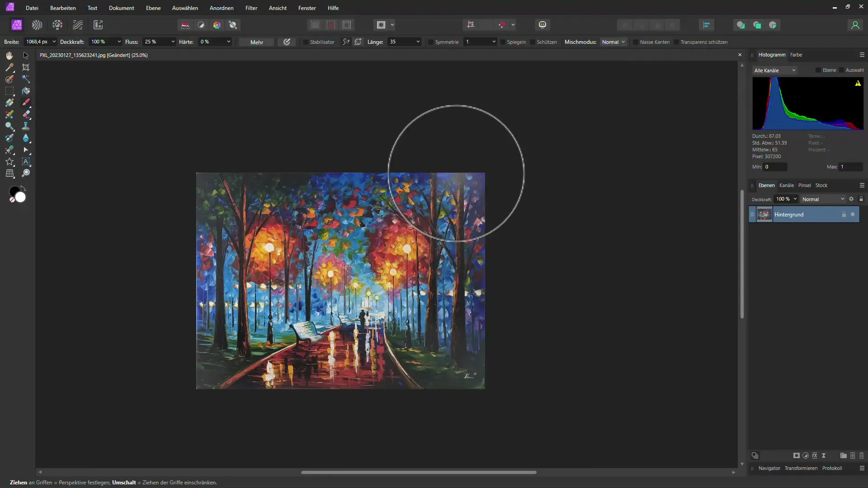Pick the Color Picker eyedropper tool
868x488 pixels.
[x=9, y=67]
